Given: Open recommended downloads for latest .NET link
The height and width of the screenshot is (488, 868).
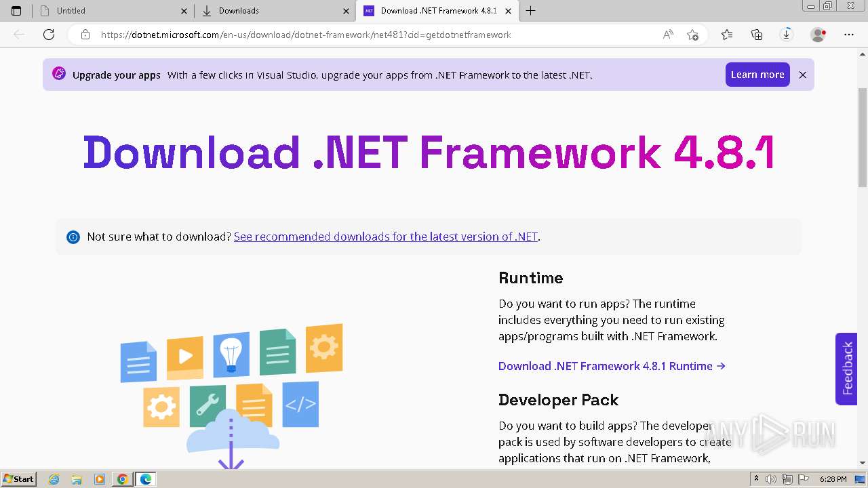Looking at the screenshot, I should click(386, 237).
